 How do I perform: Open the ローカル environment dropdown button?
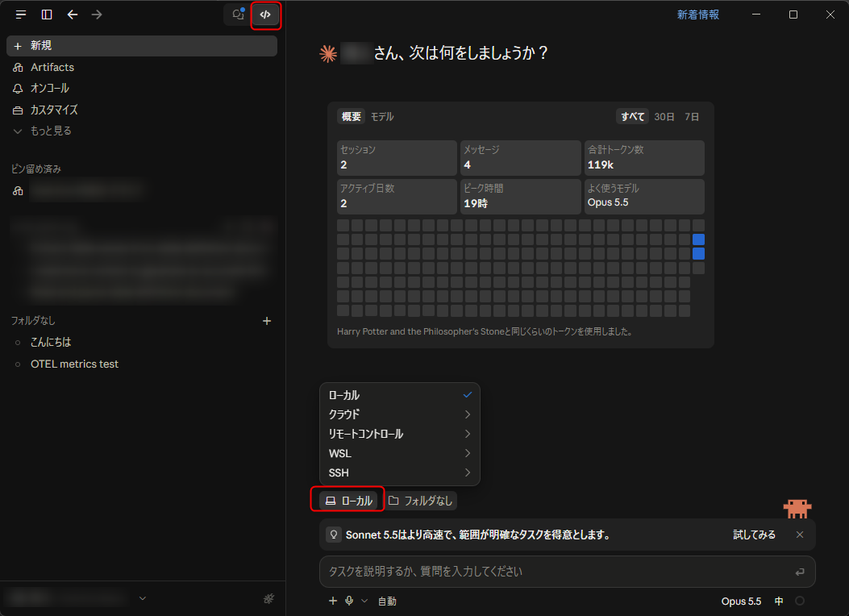(348, 501)
